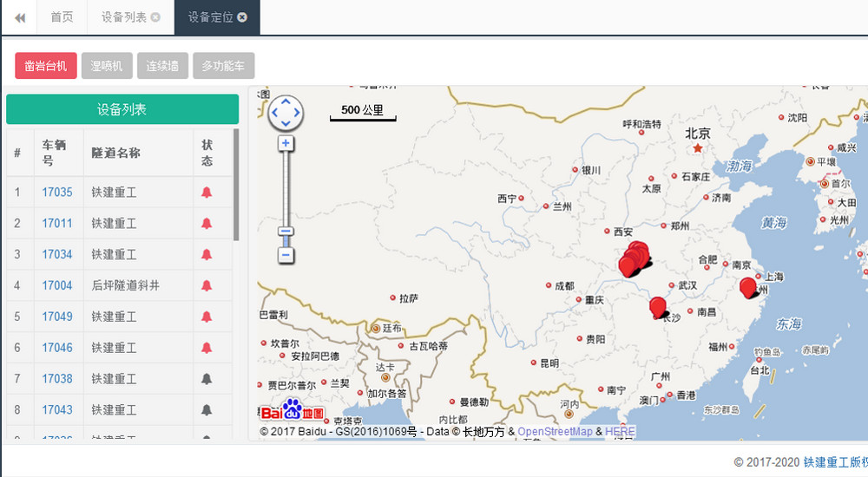Open vehicle 17011 link
Viewport: 868px width, 477px height.
click(57, 223)
